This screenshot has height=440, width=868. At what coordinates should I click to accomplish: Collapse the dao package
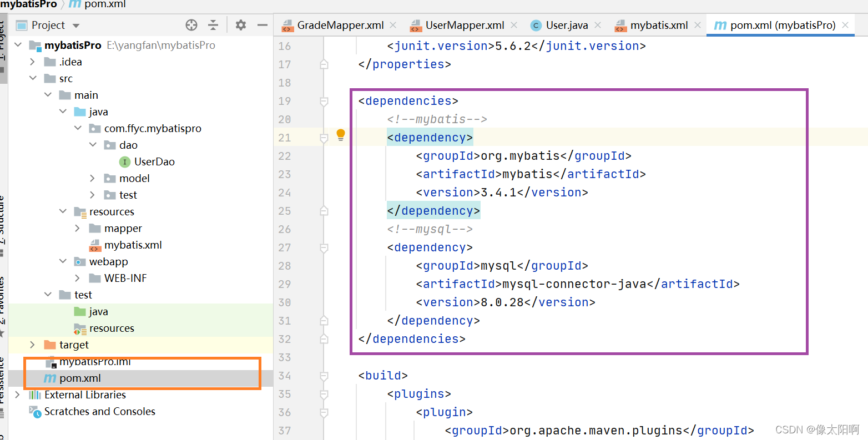pos(93,145)
